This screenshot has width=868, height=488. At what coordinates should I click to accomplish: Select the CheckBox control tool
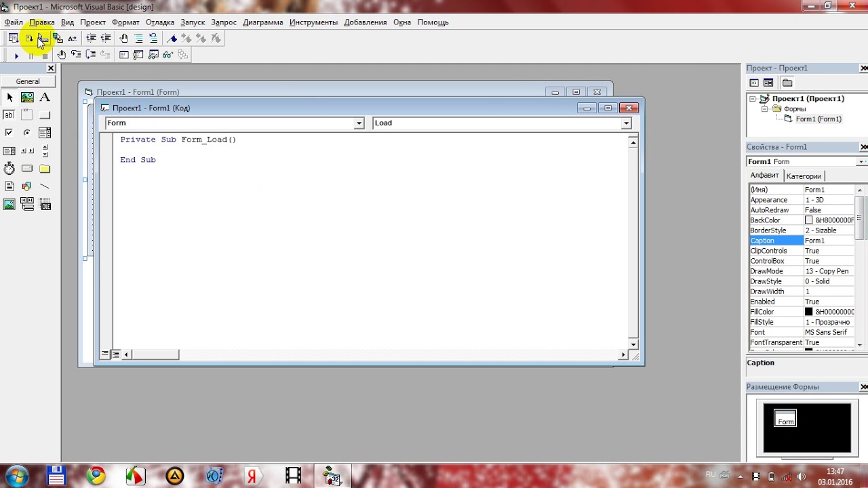point(9,133)
